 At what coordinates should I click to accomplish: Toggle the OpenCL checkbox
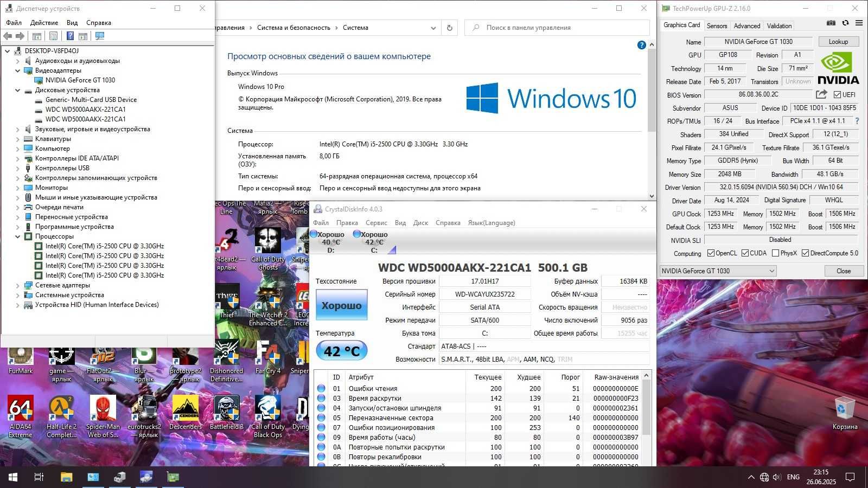coord(711,253)
